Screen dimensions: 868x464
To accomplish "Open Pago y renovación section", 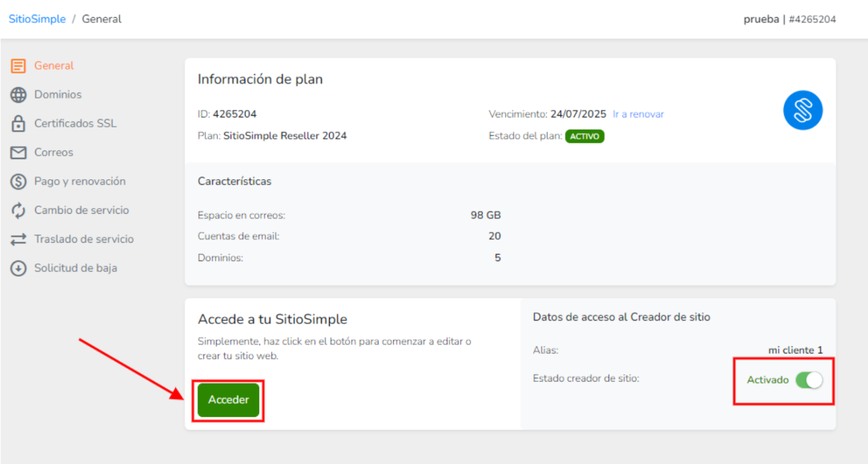I will pos(80,181).
